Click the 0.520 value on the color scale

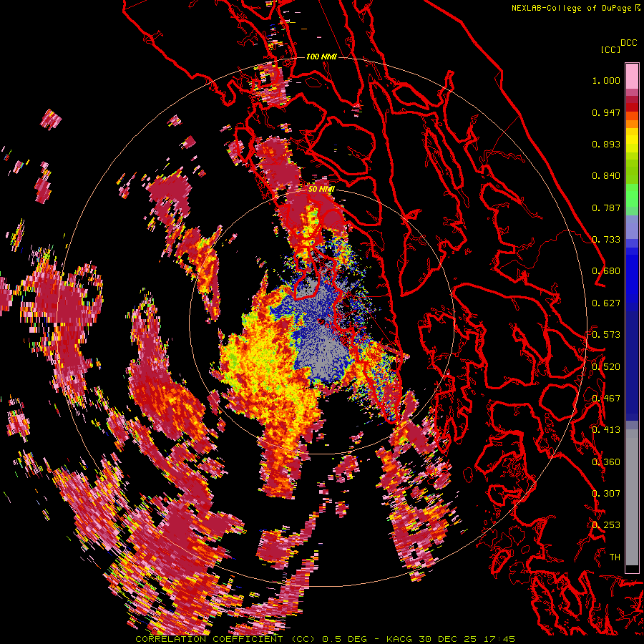[606, 367]
